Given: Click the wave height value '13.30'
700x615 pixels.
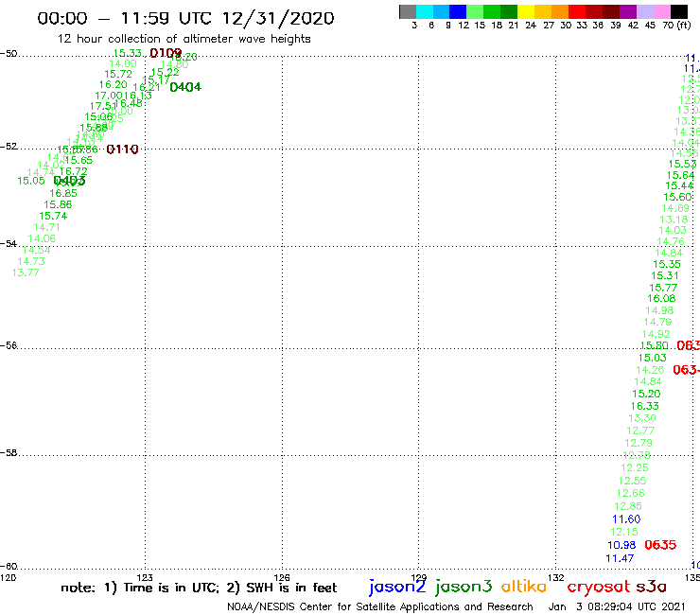Looking at the screenshot, I should tap(642, 418).
